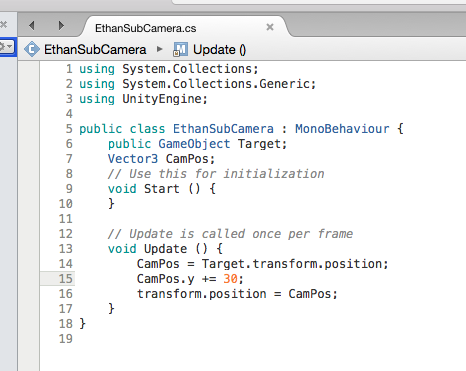
Task: Navigate forward with the right arrow
Action: pyautogui.click(x=61, y=25)
